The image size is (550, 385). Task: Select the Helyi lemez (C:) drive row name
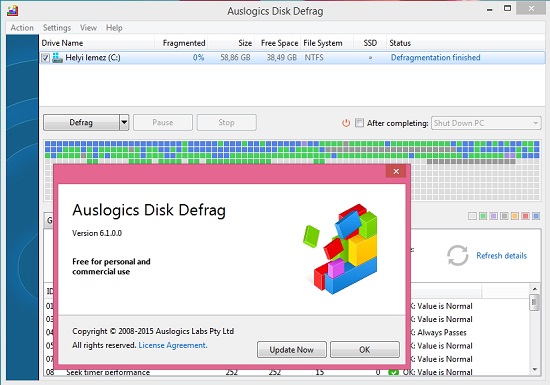[93, 58]
